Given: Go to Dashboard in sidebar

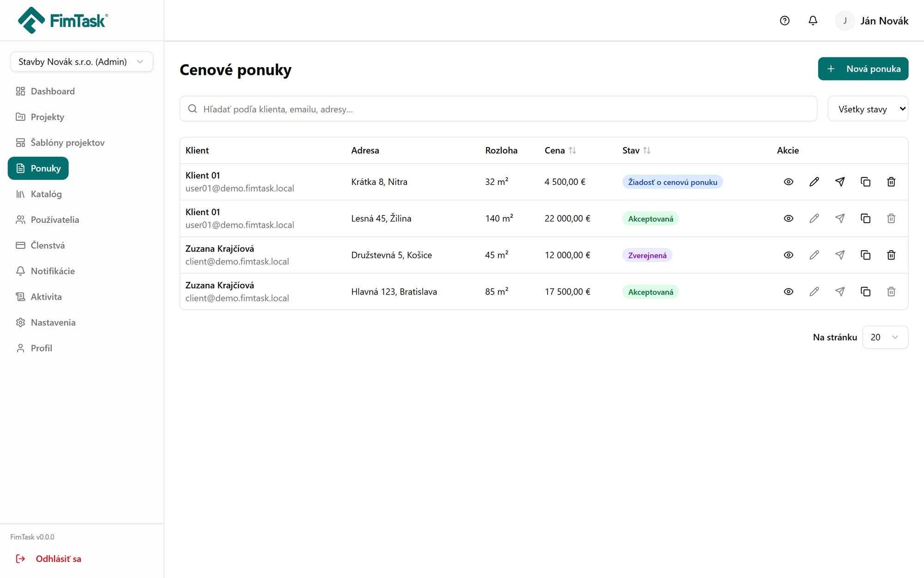Looking at the screenshot, I should click(45, 92).
